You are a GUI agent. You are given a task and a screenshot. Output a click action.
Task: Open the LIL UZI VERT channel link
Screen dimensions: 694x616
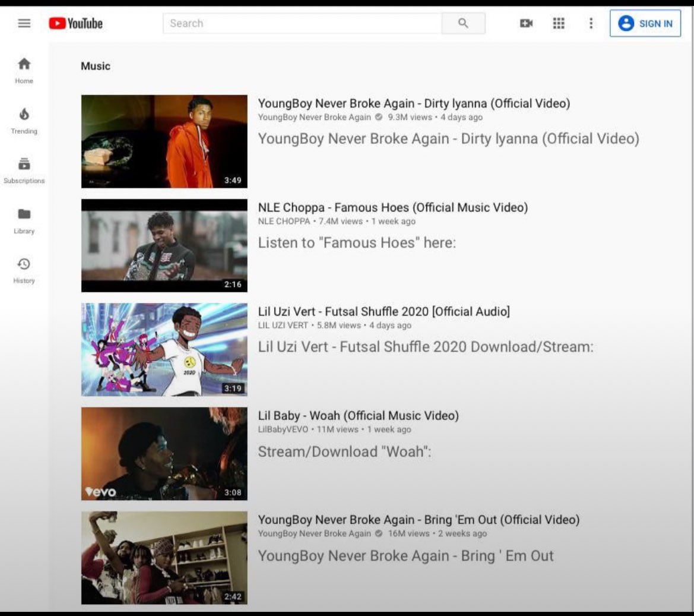pyautogui.click(x=283, y=325)
